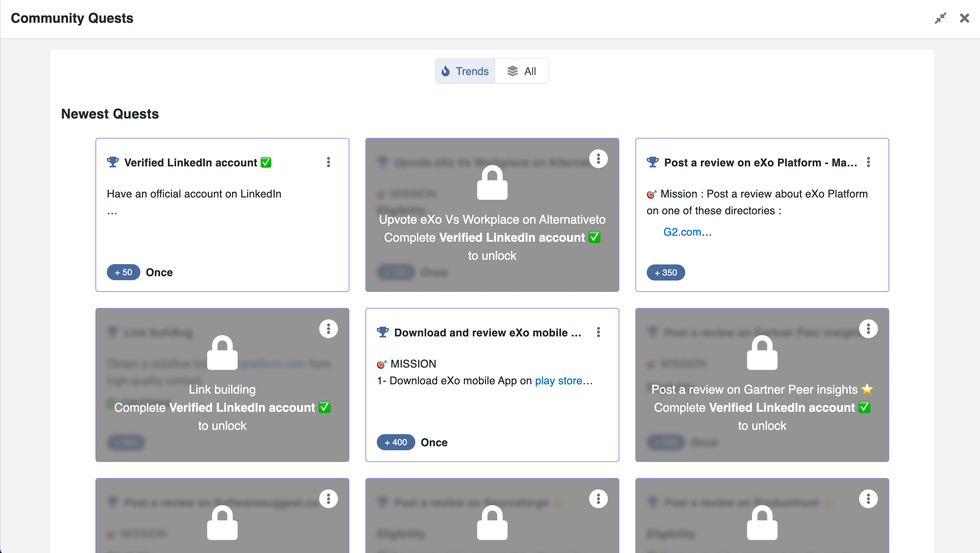Open three-dot menu on Link building card
This screenshot has width=980, height=553.
point(328,329)
